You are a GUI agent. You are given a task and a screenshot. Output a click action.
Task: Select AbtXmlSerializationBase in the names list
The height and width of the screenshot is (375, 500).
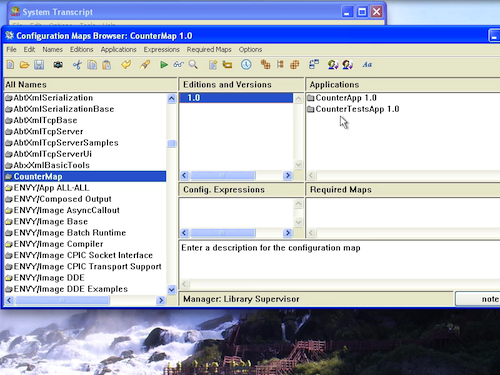click(x=85, y=109)
